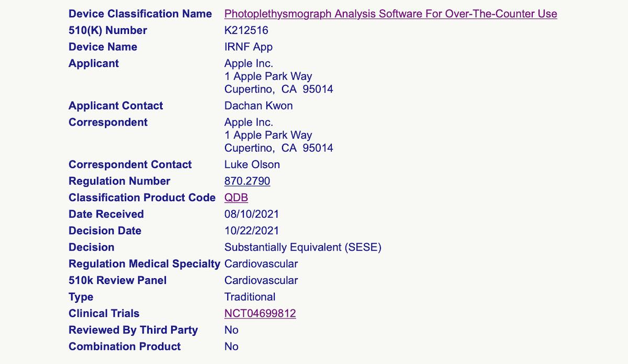
Task: Click the Device Classification Name label
Action: coord(140,14)
